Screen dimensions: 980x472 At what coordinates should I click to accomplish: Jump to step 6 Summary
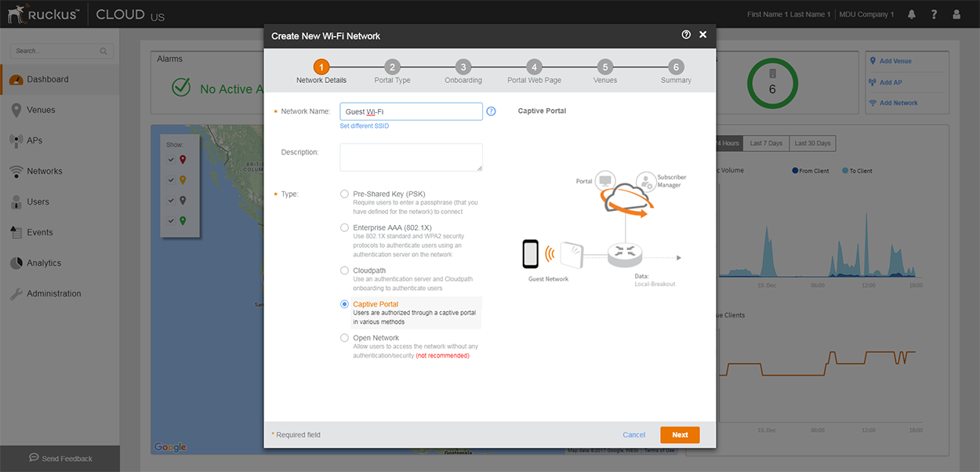[x=676, y=67]
